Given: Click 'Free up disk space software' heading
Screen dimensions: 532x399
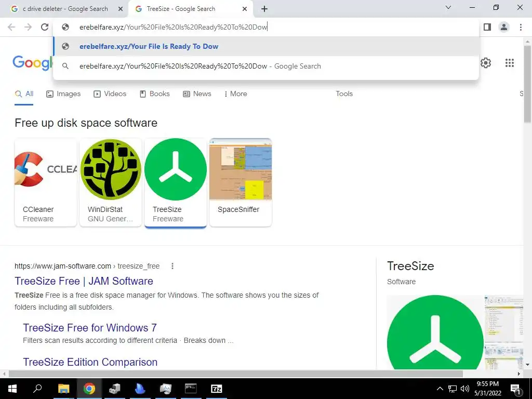Looking at the screenshot, I should click(x=86, y=123).
